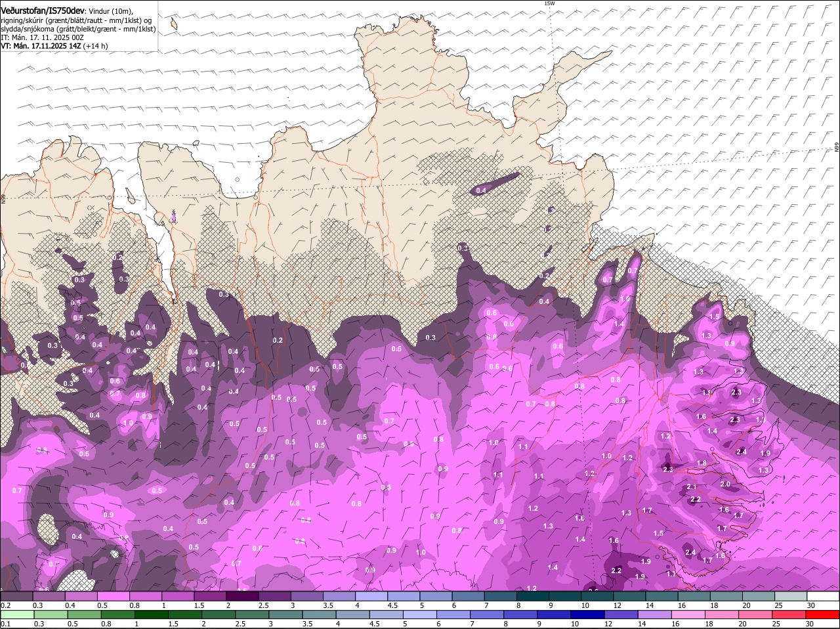840x629 pixels.
Task: Click the pale lavender swatch labeled 4 in the upper legend
Action: point(371,596)
